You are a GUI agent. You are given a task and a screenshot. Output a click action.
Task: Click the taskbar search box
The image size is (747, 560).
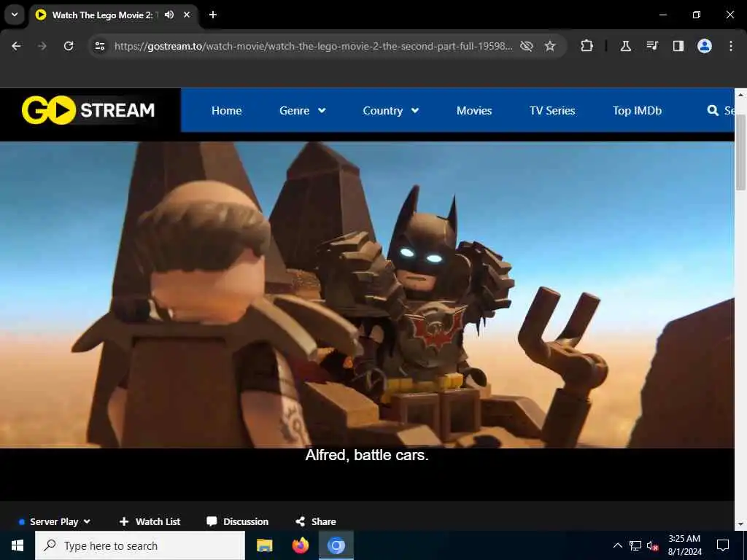click(x=140, y=545)
